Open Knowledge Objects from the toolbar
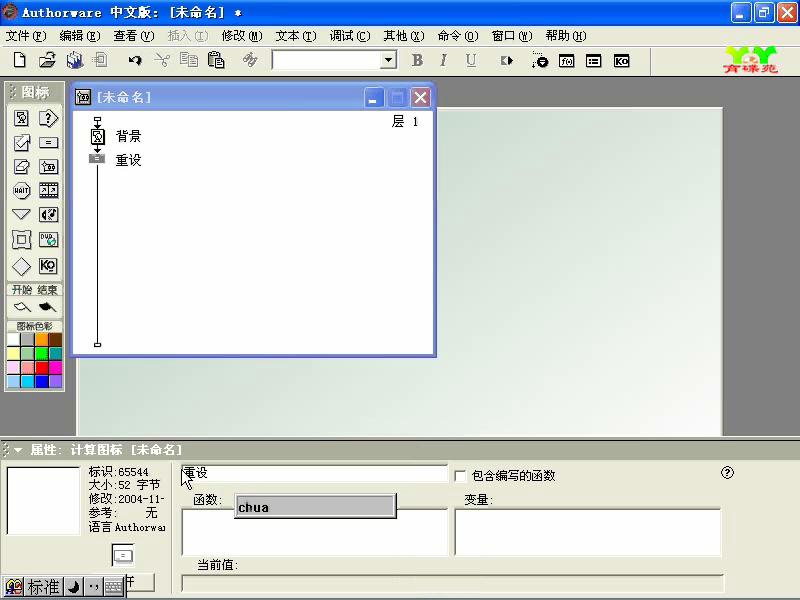Viewport: 800px width, 600px height. [x=621, y=61]
